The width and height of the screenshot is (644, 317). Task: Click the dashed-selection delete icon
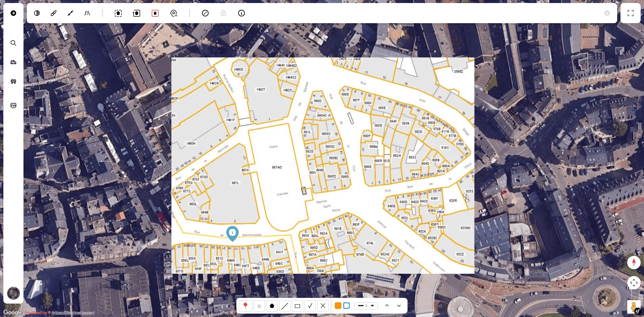pos(118,13)
